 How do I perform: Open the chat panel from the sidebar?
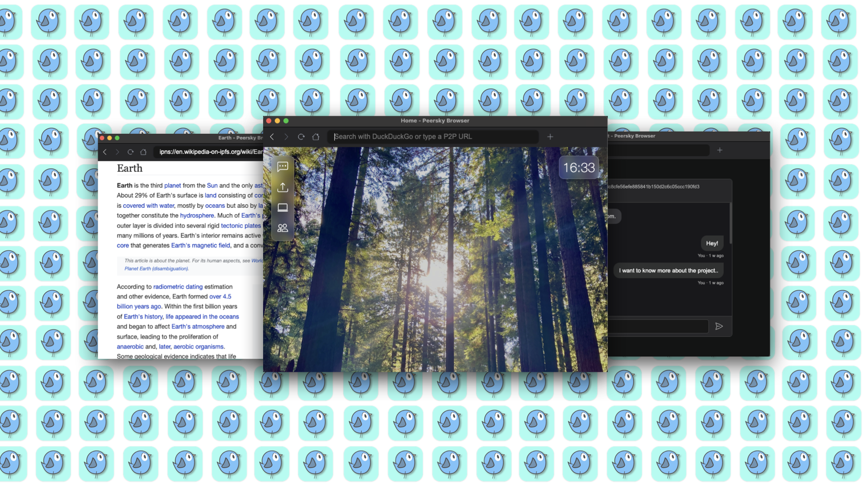(x=283, y=167)
